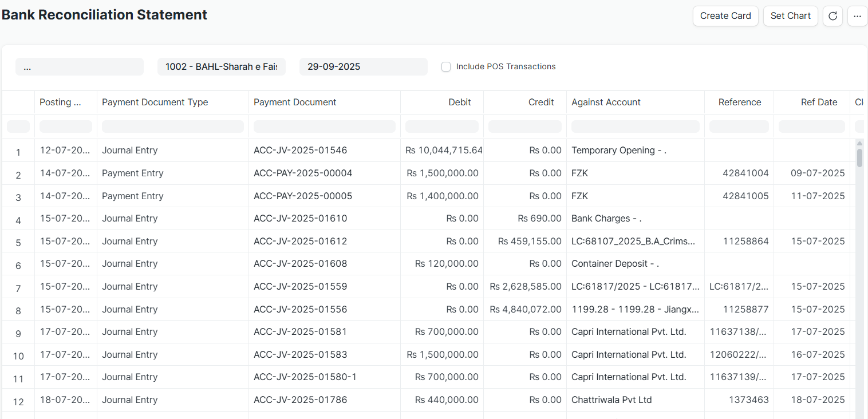Click the vertical scrollbar thumb of table
Screen dimensions: 868x419
(x=859, y=157)
